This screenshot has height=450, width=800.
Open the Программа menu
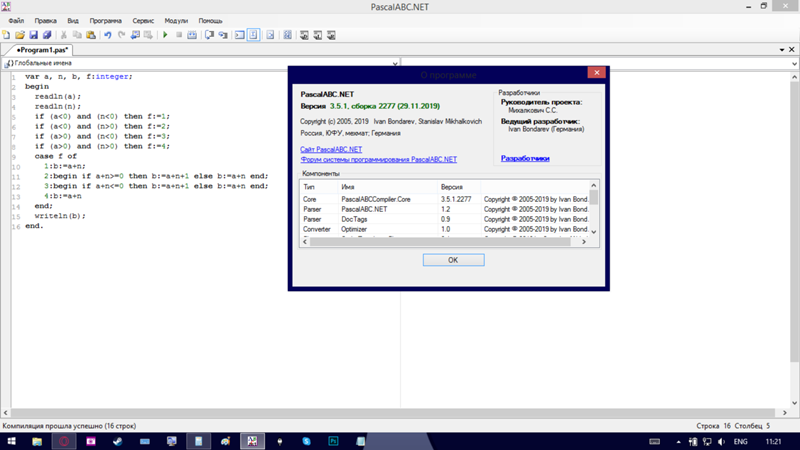pos(106,21)
